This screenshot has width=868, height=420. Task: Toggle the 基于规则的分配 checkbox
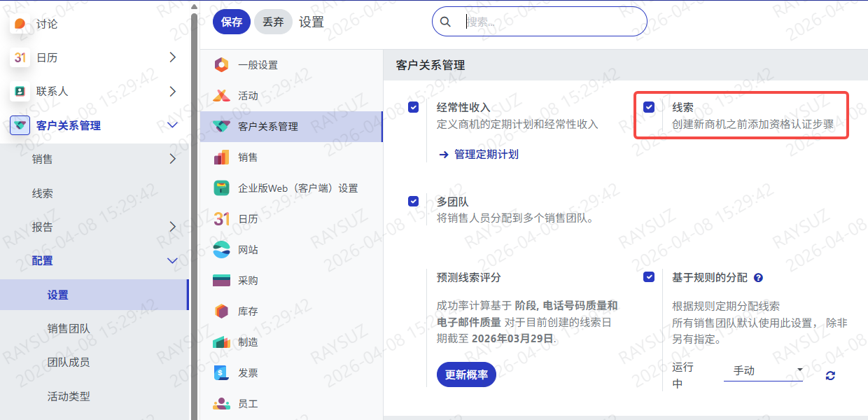coord(649,277)
